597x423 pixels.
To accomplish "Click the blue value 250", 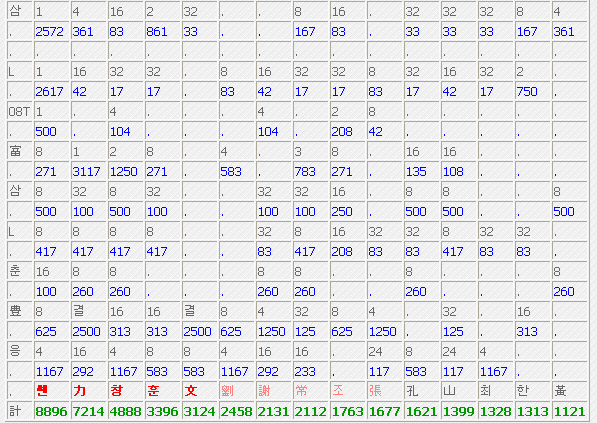I will [342, 212].
